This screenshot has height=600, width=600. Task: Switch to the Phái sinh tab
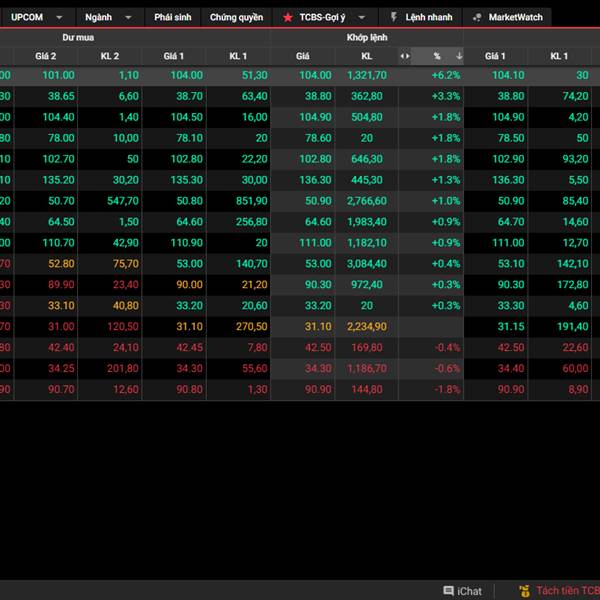click(x=173, y=17)
